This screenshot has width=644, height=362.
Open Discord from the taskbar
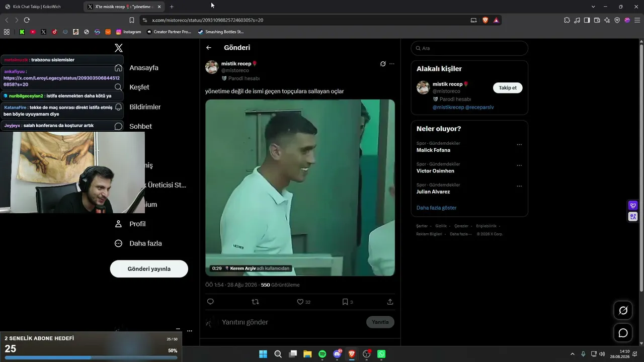tap(337, 354)
